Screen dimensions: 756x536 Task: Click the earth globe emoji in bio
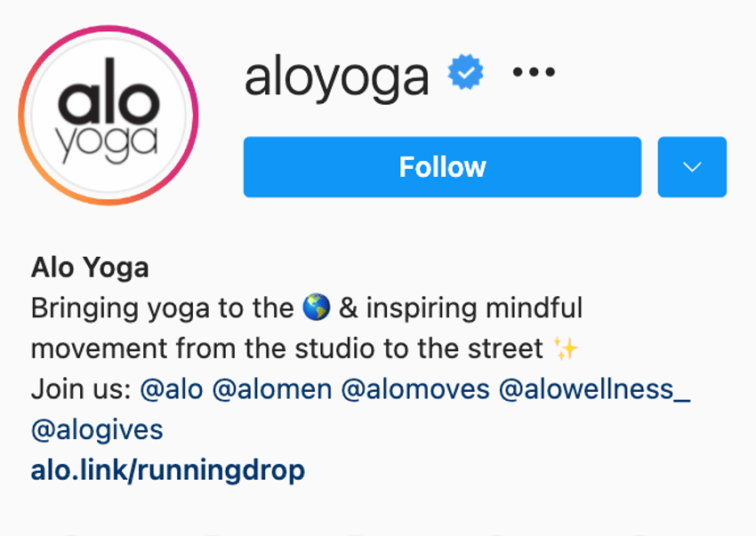pos(317,308)
